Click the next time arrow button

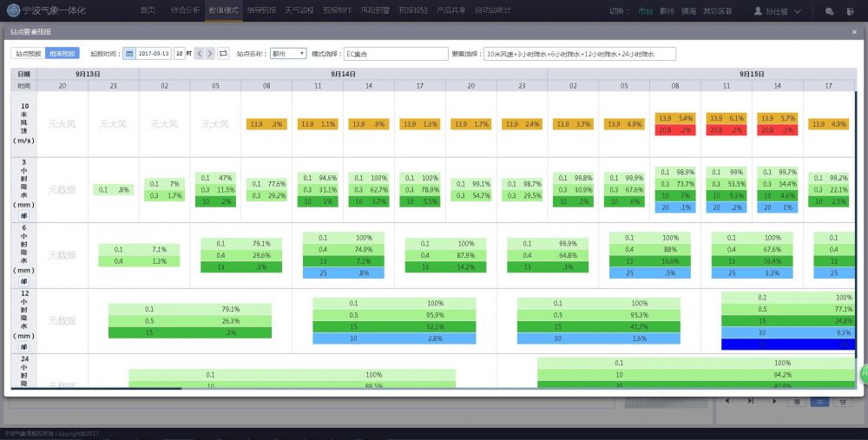pos(210,54)
